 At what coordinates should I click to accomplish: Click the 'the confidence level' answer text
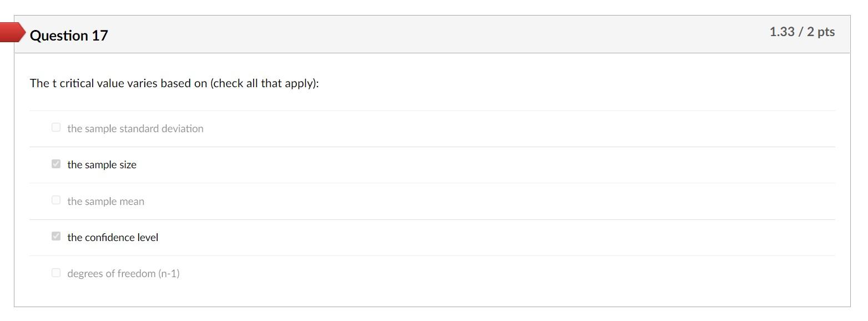[x=113, y=237]
